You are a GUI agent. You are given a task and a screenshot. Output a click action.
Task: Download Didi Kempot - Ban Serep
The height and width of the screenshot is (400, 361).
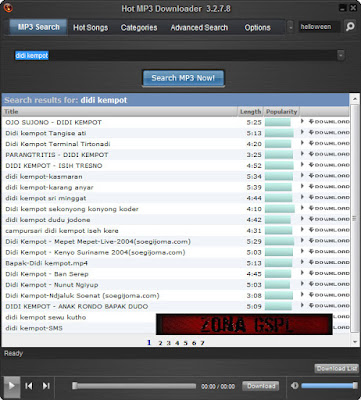[329, 273]
